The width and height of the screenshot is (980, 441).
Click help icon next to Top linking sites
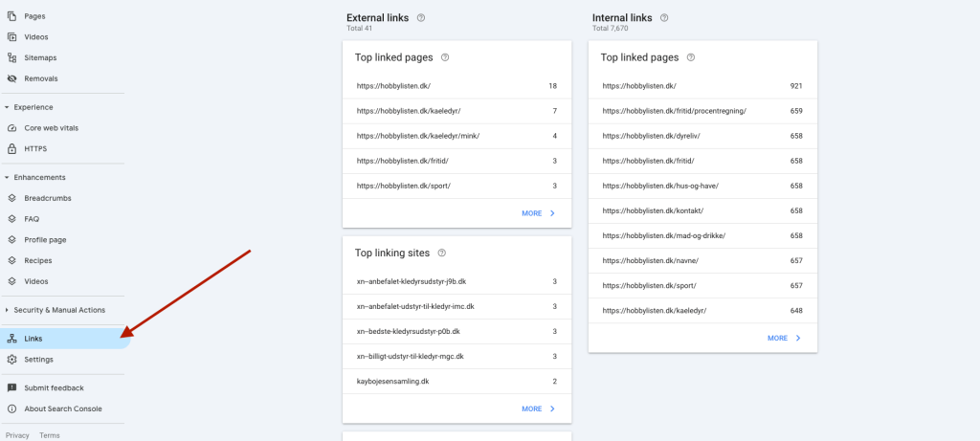click(x=442, y=253)
